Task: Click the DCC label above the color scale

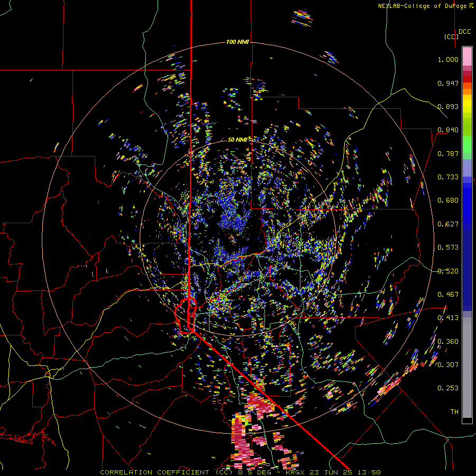Action: (464, 32)
